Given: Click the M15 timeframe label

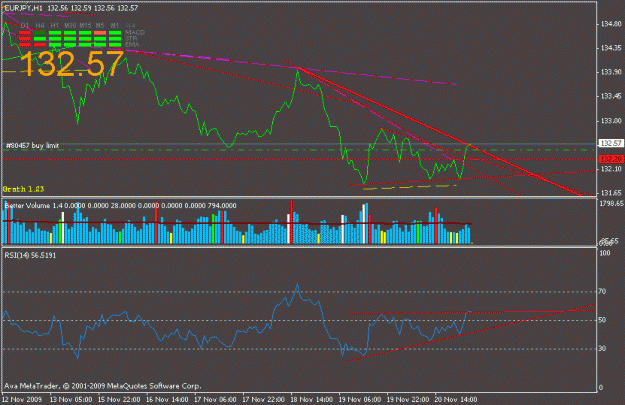Looking at the screenshot, I should pyautogui.click(x=85, y=26).
